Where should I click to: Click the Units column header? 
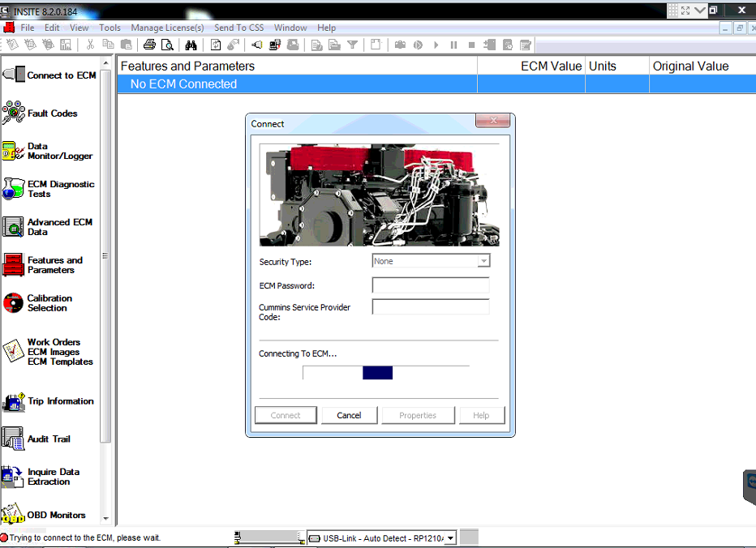pyautogui.click(x=617, y=66)
